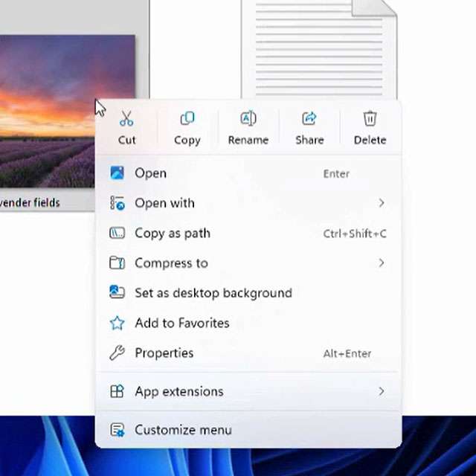Screen dimensions: 476x476
Task: Click the Copy as path icon
Action: click(117, 233)
